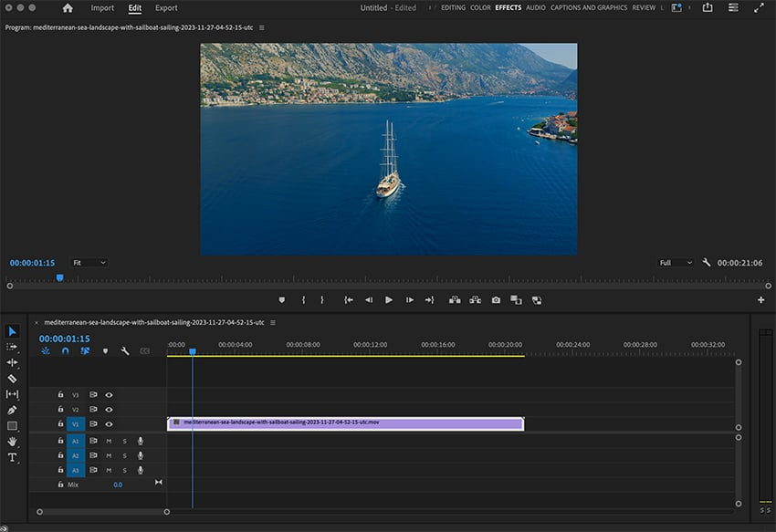776x532 pixels.
Task: Switch to the COLOR workspace
Action: click(480, 6)
